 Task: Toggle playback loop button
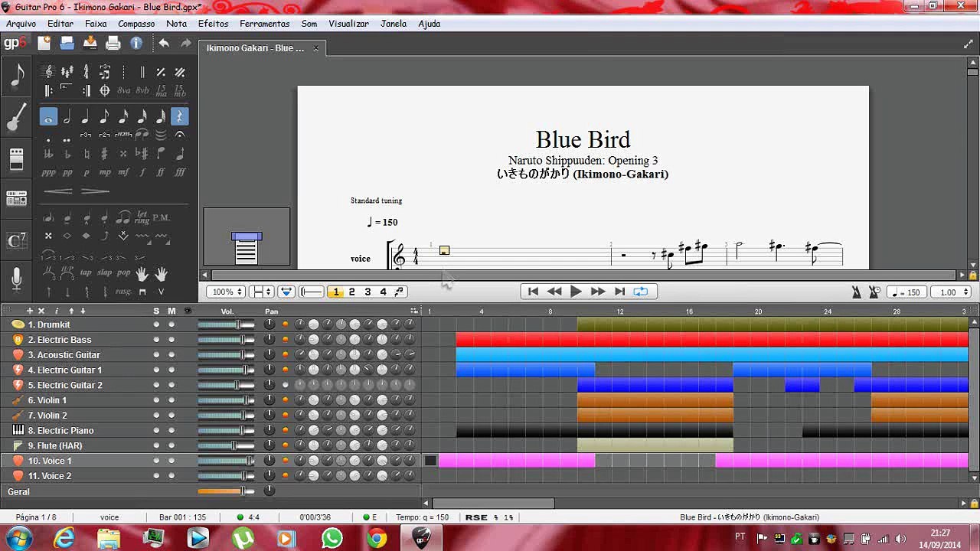click(642, 292)
